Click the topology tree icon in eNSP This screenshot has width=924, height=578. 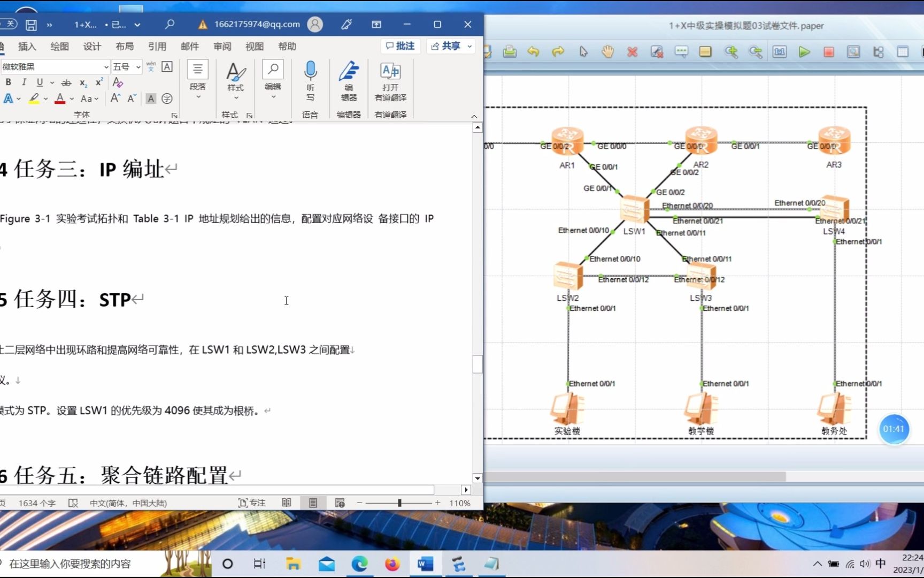(878, 52)
